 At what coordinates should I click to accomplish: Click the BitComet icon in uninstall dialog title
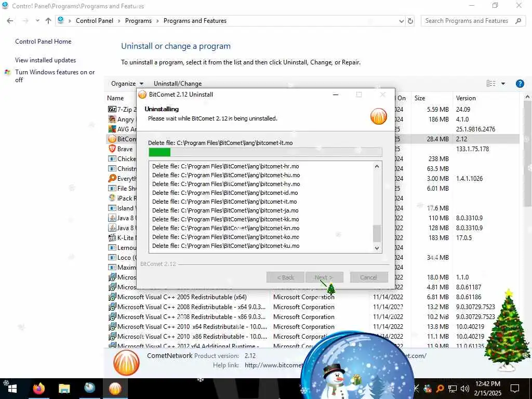[x=142, y=95]
